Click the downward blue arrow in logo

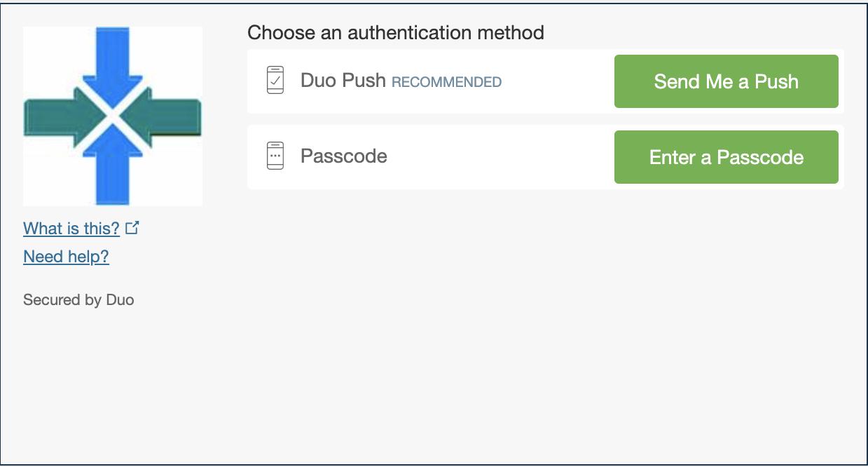(113, 63)
